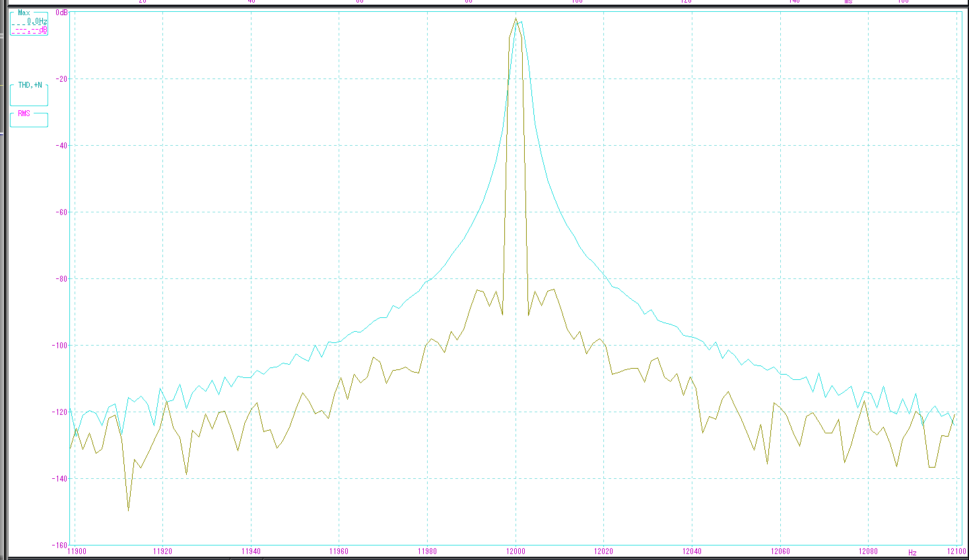Screen dimensions: 969x560
Task: Click the 12000 frequency axis label
Action: click(516, 551)
